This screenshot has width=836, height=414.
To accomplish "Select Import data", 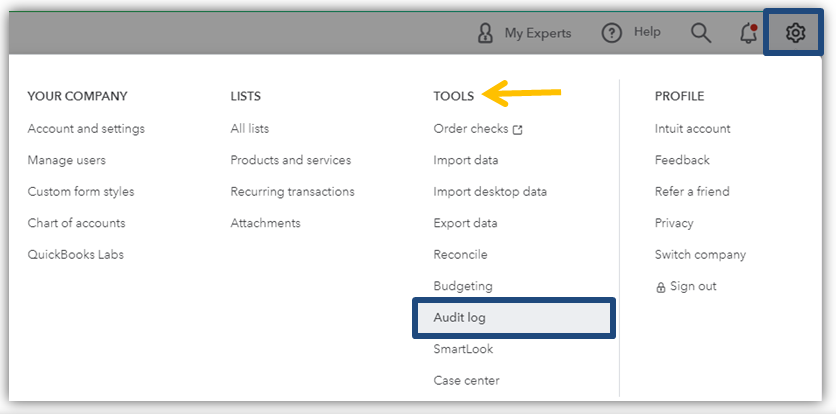I will point(466,160).
